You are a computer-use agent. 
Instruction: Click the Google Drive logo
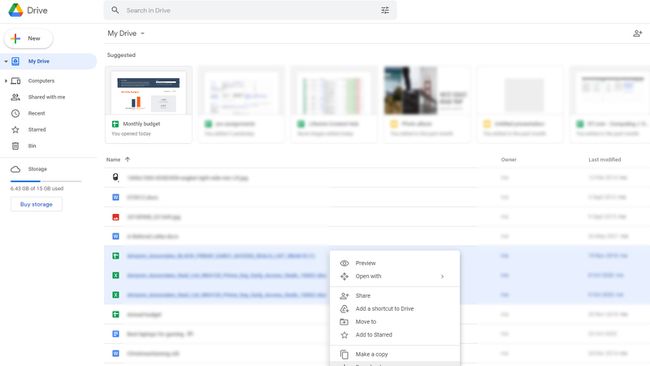pos(16,10)
